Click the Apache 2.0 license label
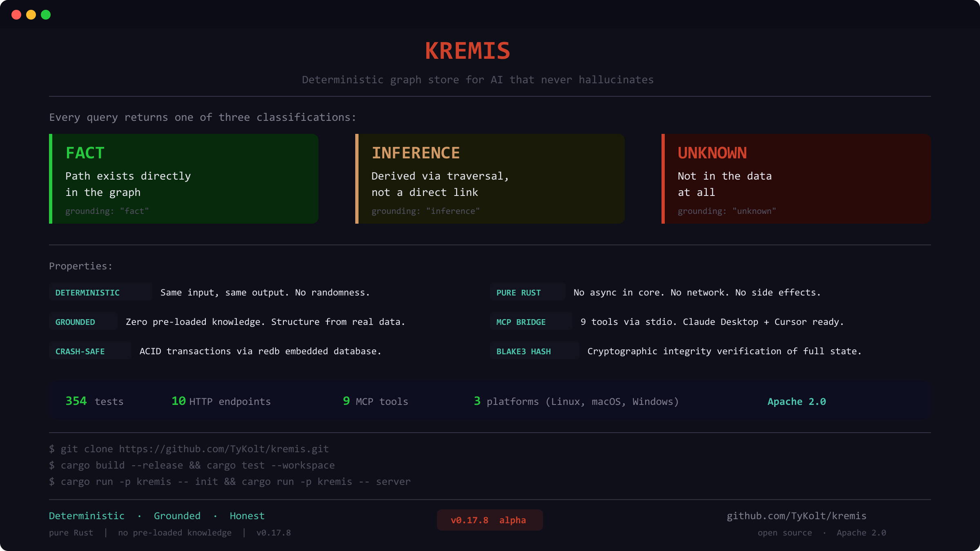Image resolution: width=980 pixels, height=551 pixels. point(796,401)
